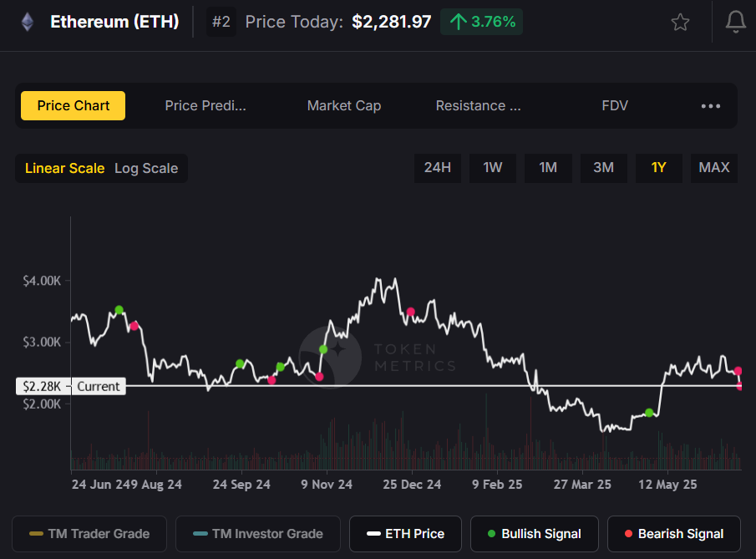
Task: Toggle Bearish Signal legend markers
Action: [674, 534]
